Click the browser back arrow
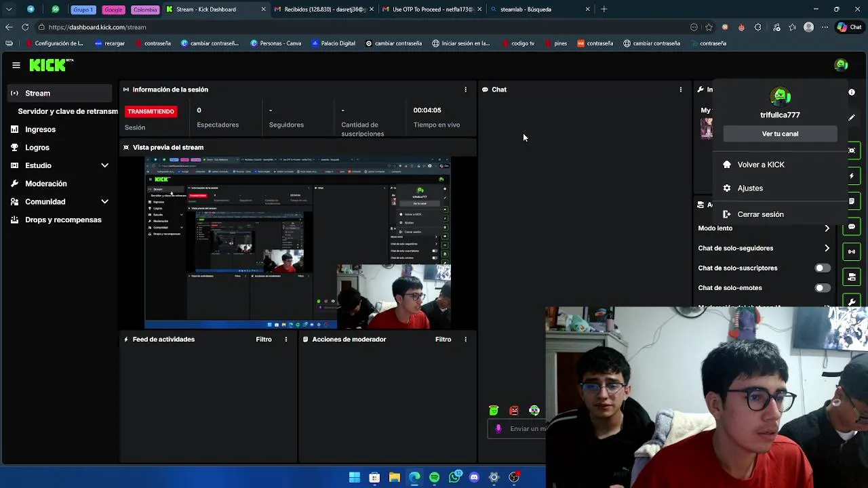The width and height of the screenshot is (868, 488). click(9, 27)
